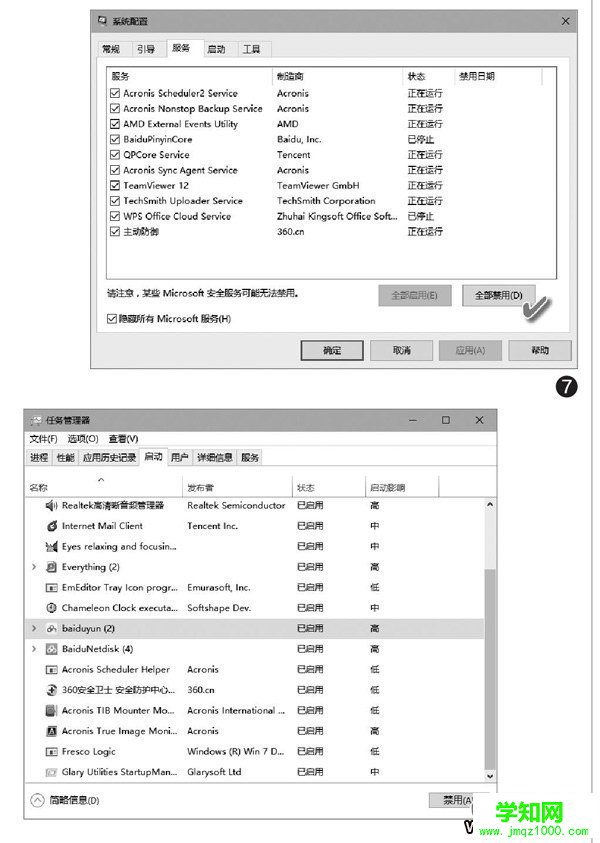Switch to 进程 tab in Task Manager
The height and width of the screenshot is (843, 600).
pyautogui.click(x=39, y=458)
